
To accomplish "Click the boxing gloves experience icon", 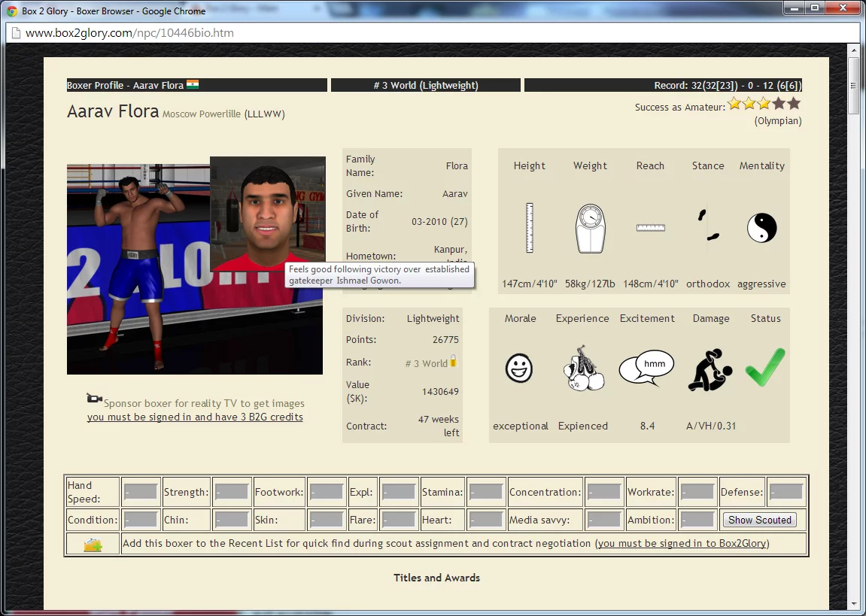I will click(582, 369).
